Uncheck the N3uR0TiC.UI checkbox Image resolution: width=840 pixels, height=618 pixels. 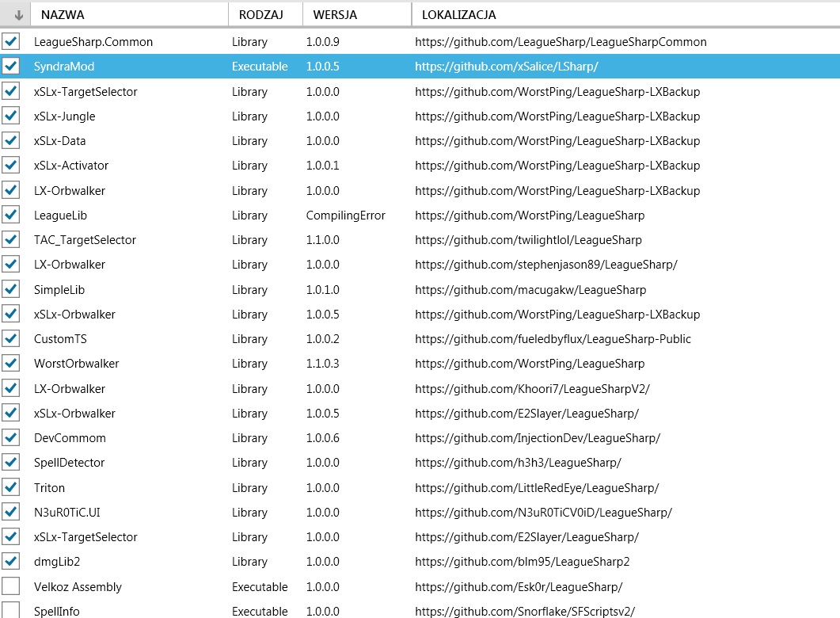click(11, 512)
